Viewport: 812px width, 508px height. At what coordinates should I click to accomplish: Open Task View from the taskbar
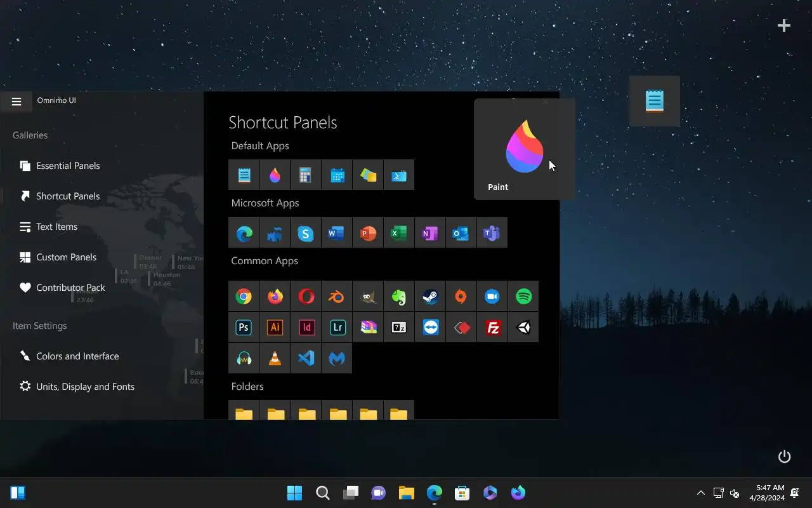pos(350,493)
